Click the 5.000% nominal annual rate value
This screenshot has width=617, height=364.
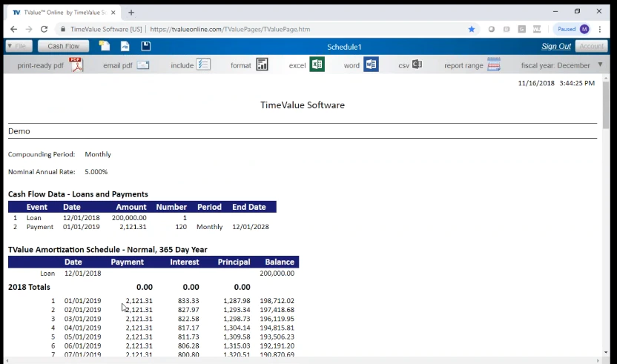96,171
